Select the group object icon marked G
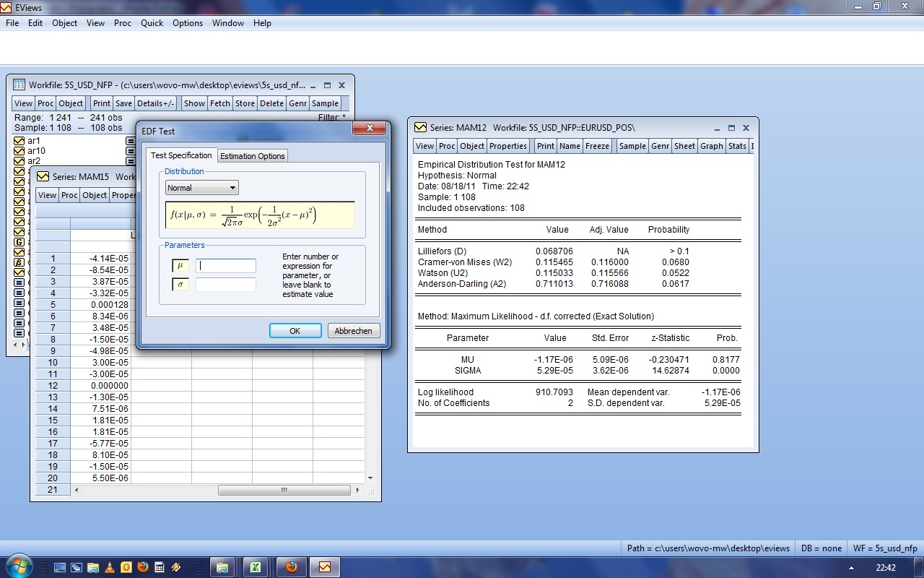The image size is (924, 578). (19, 242)
